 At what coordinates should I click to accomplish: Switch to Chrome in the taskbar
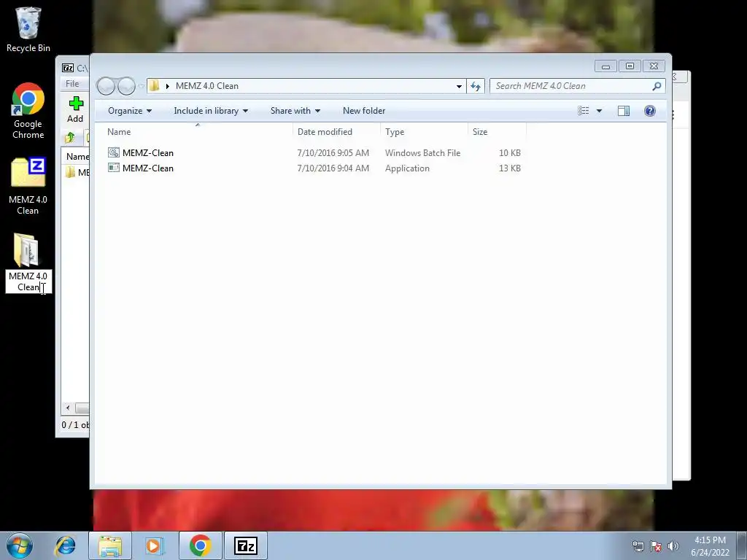(201, 545)
